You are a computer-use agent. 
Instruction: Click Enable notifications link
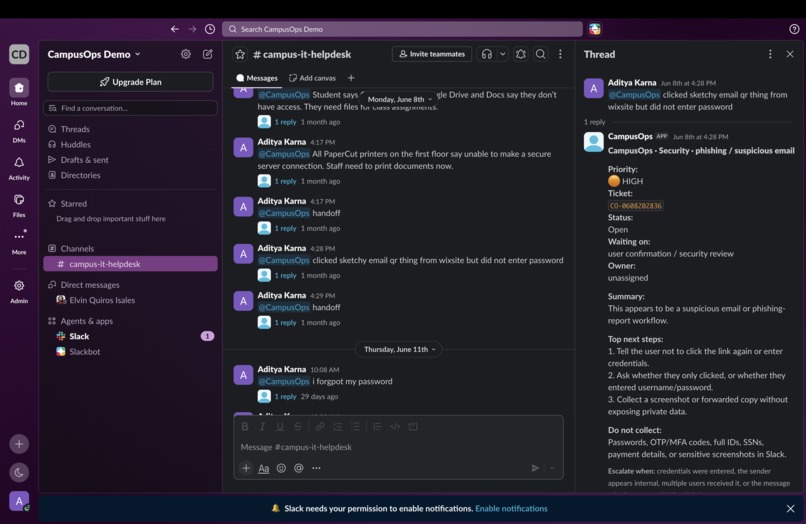point(511,509)
